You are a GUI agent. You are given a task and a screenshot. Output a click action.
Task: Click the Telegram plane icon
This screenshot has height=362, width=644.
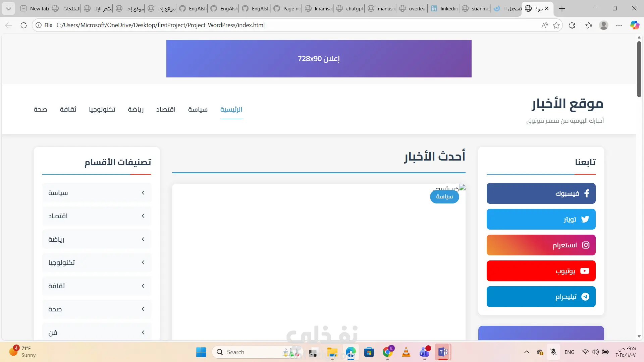(585, 297)
